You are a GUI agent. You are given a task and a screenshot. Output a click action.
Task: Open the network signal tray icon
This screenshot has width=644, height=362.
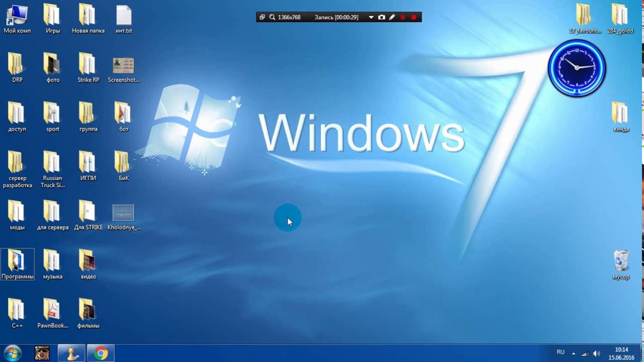[x=585, y=353]
